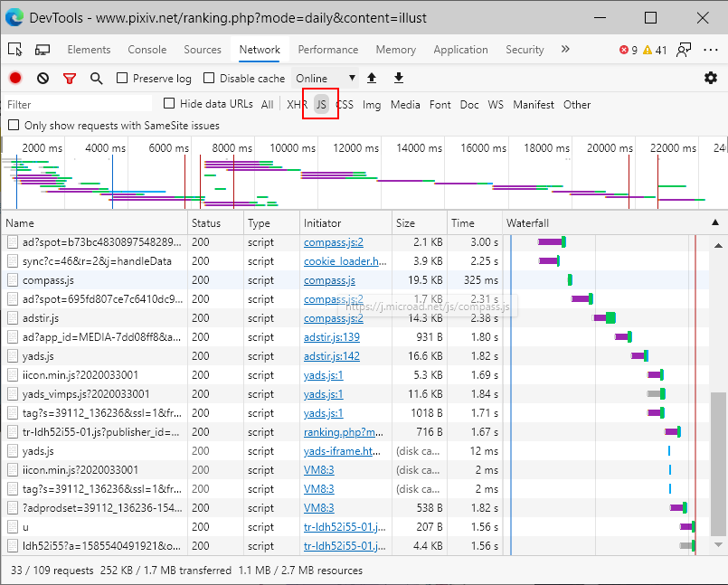Click file icon of adstir.js row
Image resolution: width=728 pixels, height=585 pixels.
tap(13, 318)
